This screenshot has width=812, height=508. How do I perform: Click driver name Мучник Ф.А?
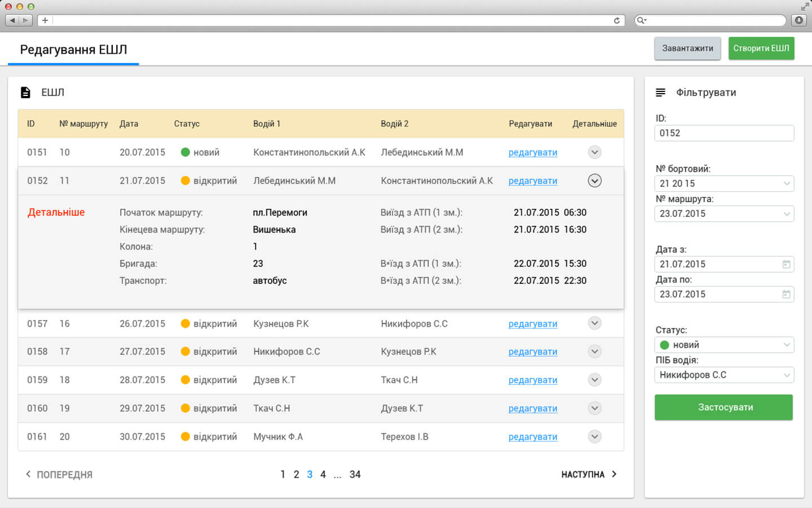pyautogui.click(x=278, y=436)
